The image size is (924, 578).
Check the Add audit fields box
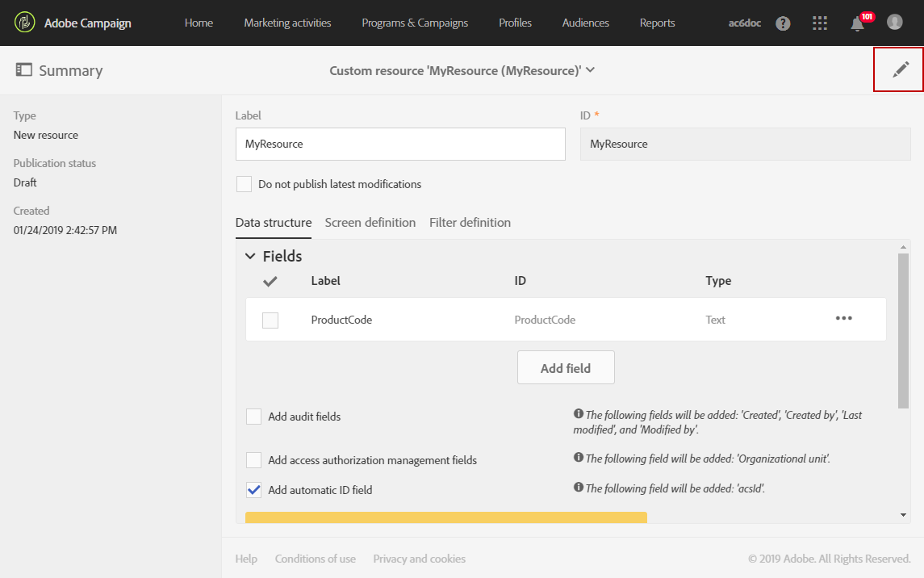pos(254,417)
